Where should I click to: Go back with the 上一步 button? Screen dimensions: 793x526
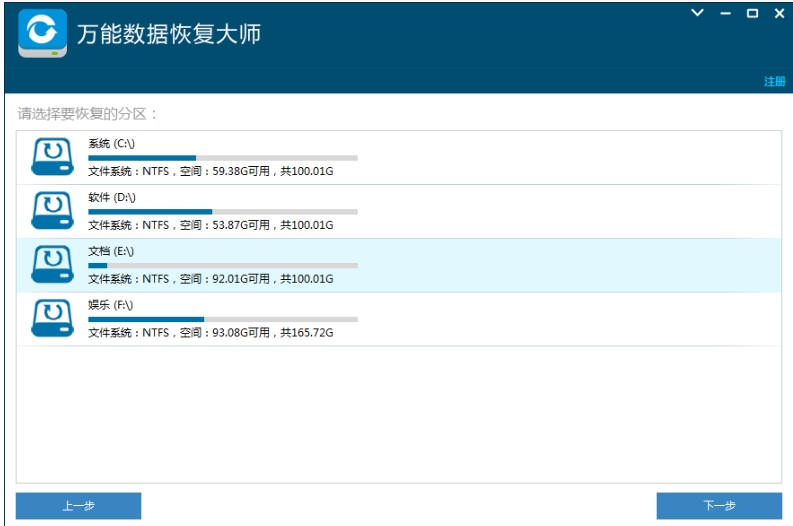coord(78,506)
